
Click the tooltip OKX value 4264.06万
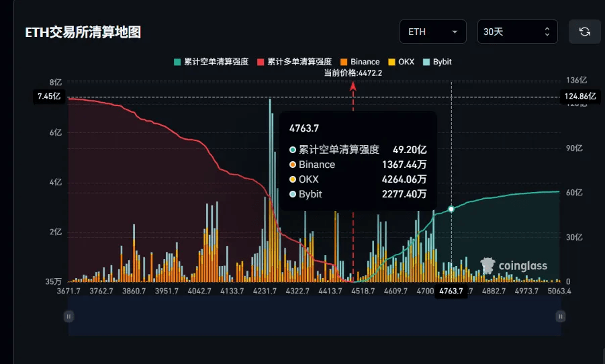point(404,179)
